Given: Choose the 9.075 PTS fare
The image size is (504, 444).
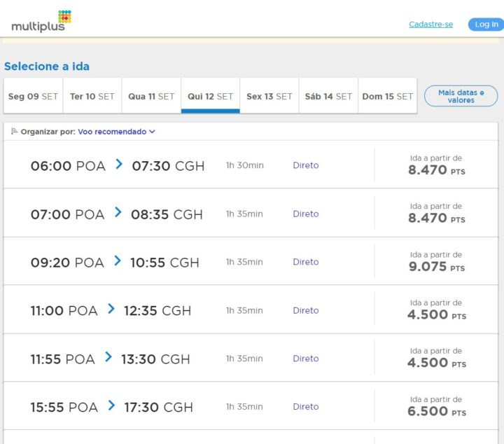Looking at the screenshot, I should point(437,267).
